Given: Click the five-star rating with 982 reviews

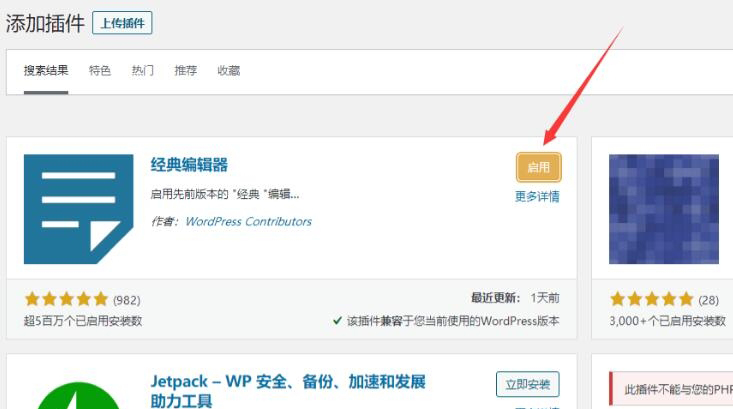Looking at the screenshot, I should pyautogui.click(x=66, y=299).
